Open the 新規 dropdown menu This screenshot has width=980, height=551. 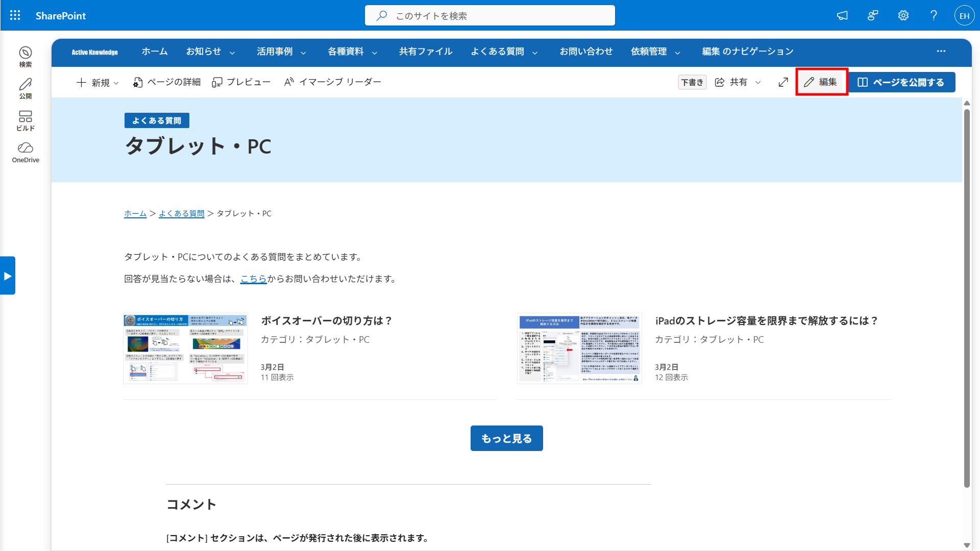[x=97, y=82]
